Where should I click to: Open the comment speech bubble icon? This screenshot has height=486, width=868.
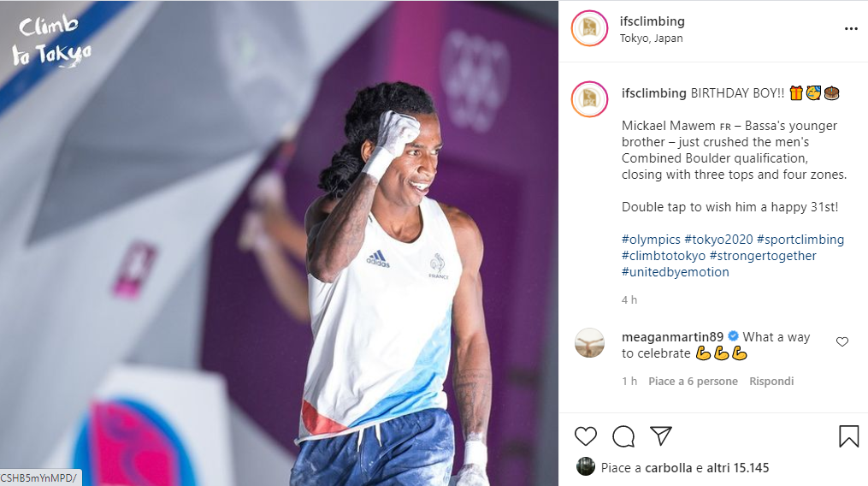[623, 436]
